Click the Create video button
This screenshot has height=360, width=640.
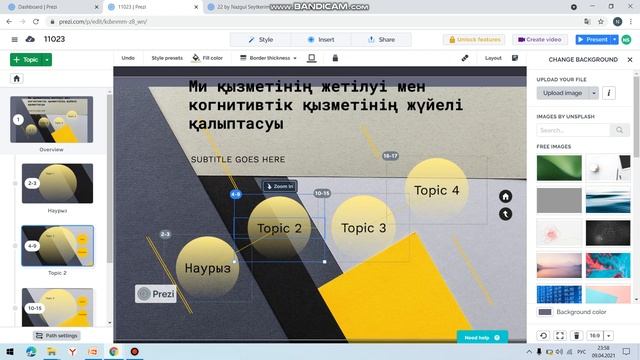point(540,40)
